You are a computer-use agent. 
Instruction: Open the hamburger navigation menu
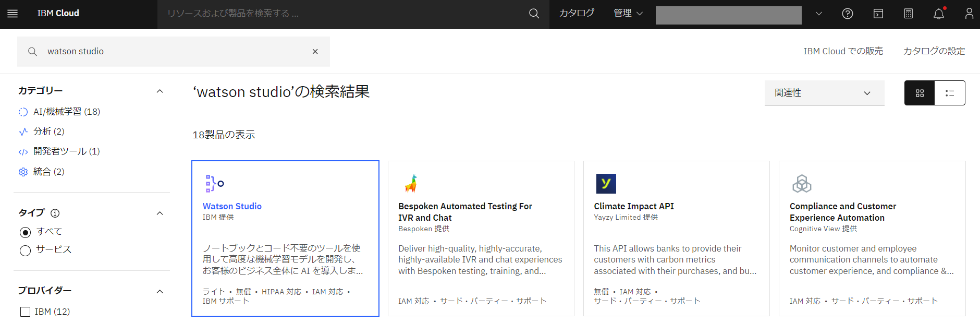(13, 14)
